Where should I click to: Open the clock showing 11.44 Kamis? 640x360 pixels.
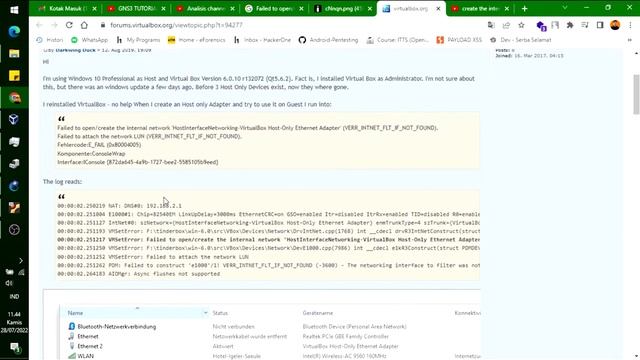(x=14, y=322)
